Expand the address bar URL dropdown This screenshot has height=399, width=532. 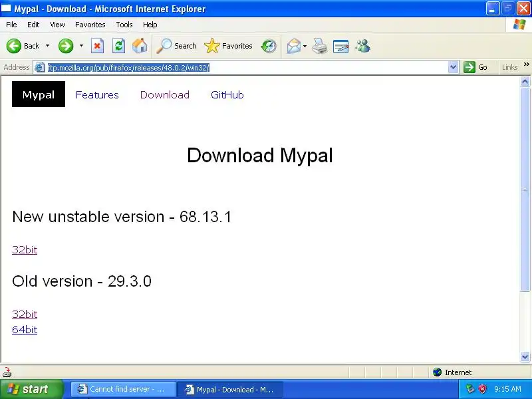[453, 67]
